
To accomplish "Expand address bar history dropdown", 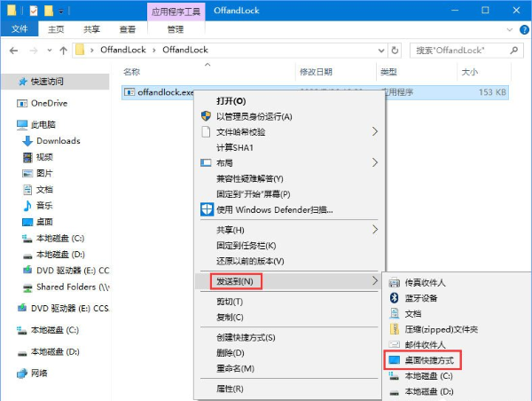I will pos(381,51).
